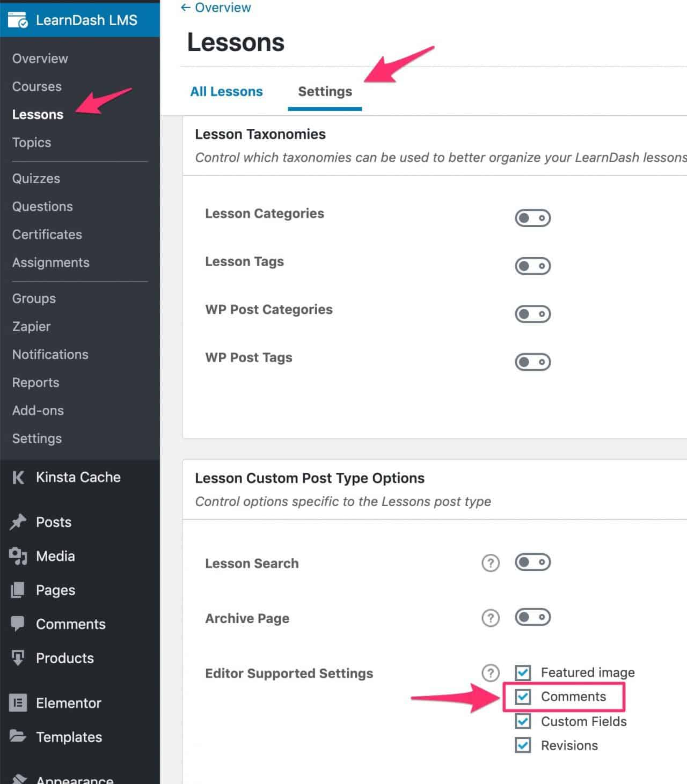This screenshot has width=687, height=784.
Task: Disable the Revisions checkbox
Action: [522, 745]
